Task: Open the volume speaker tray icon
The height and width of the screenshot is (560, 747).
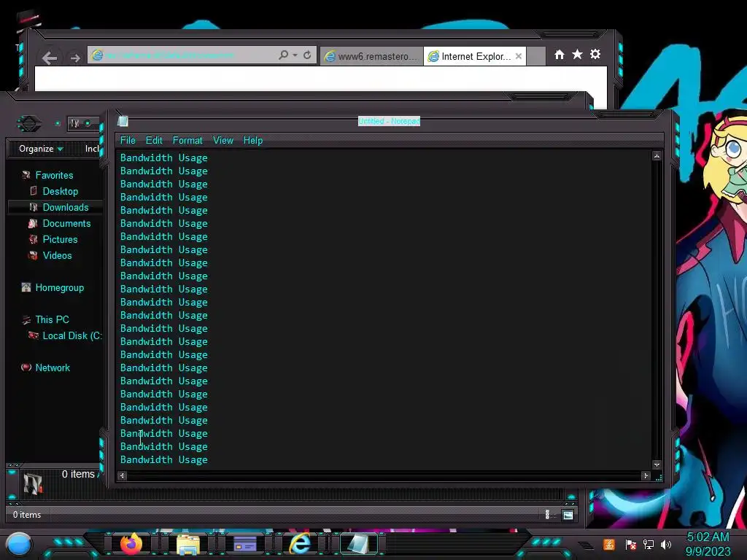Action: (x=666, y=544)
